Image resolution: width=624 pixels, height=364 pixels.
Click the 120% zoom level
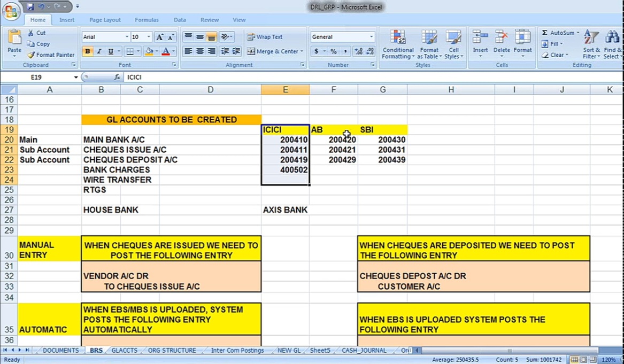[608, 360]
